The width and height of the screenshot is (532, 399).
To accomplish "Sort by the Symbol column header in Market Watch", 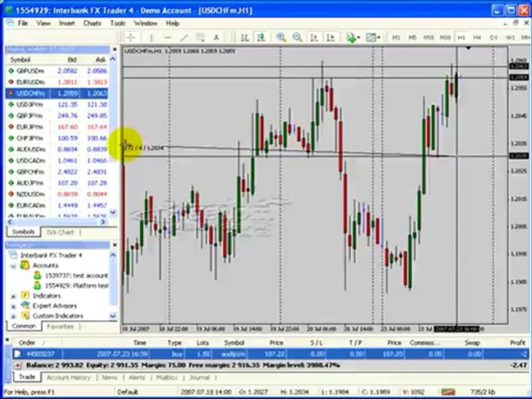I will tap(21, 60).
